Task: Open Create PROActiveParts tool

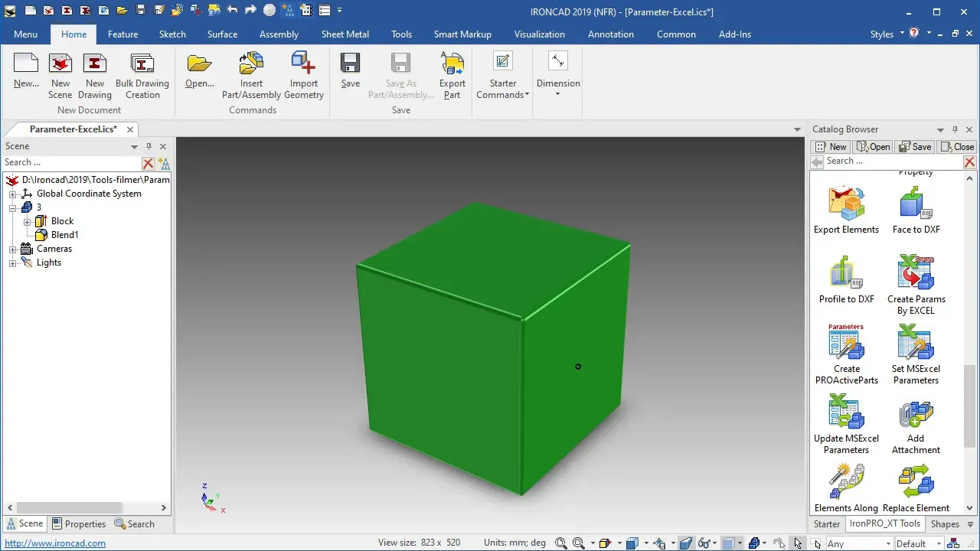Action: coord(846,354)
